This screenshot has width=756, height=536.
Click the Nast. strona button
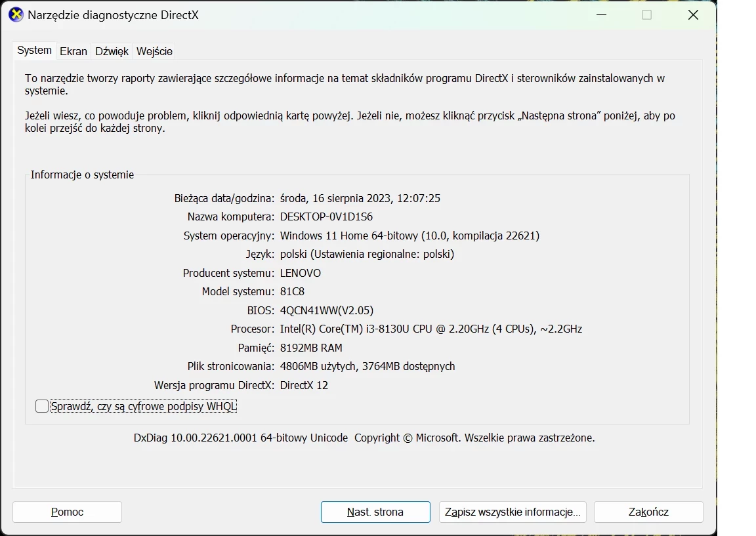tap(375, 512)
